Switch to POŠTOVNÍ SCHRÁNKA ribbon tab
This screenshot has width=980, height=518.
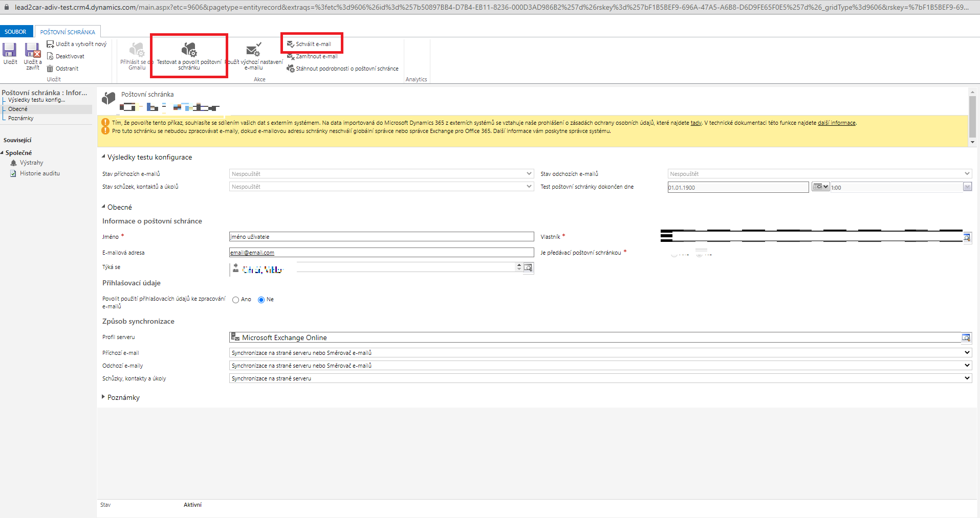(68, 32)
